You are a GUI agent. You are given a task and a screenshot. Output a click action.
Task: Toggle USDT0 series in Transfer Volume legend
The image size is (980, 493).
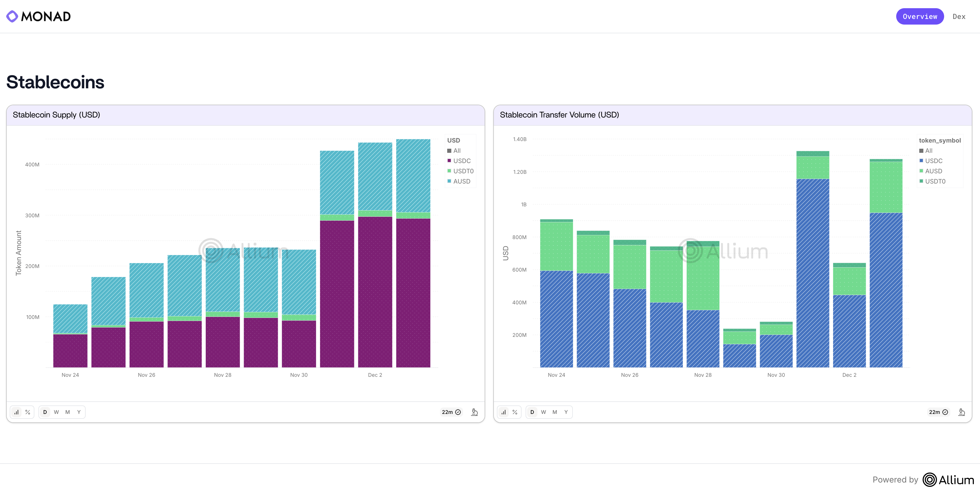click(935, 181)
